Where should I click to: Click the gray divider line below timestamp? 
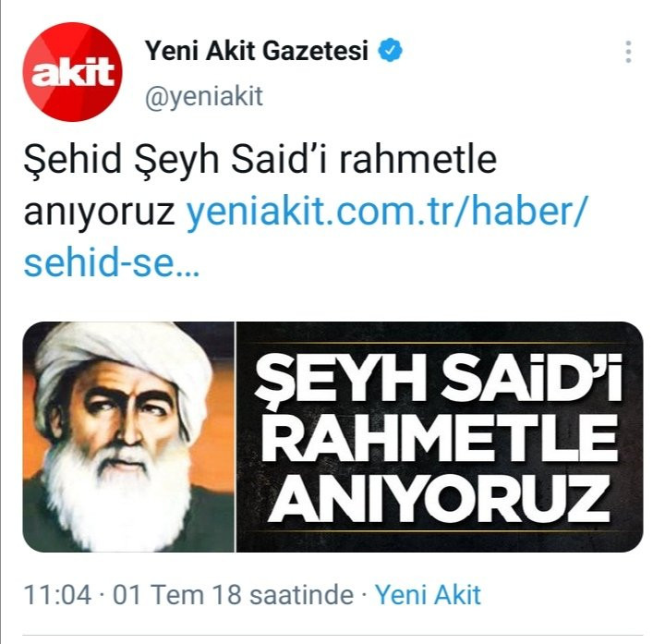click(332, 635)
